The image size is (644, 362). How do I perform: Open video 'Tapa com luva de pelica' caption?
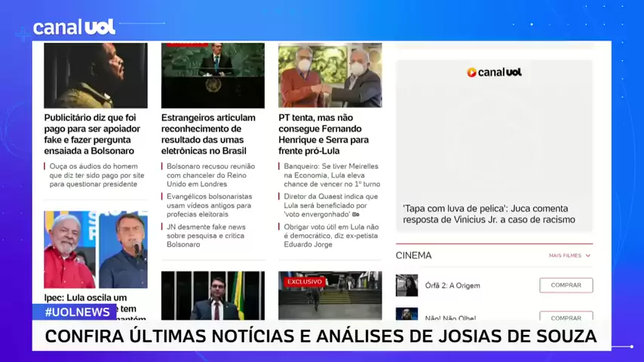click(x=489, y=214)
